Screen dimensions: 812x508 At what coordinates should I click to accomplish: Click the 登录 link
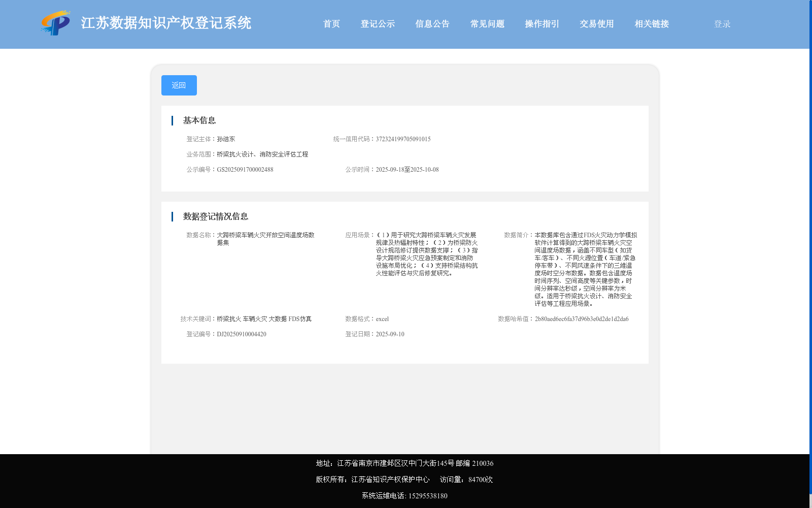tap(722, 24)
